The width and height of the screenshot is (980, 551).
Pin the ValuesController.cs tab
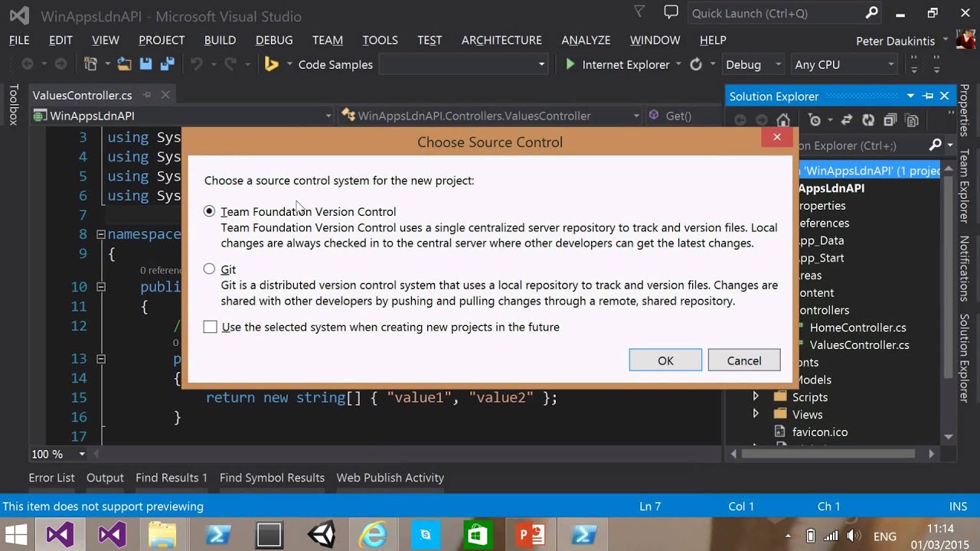[147, 95]
